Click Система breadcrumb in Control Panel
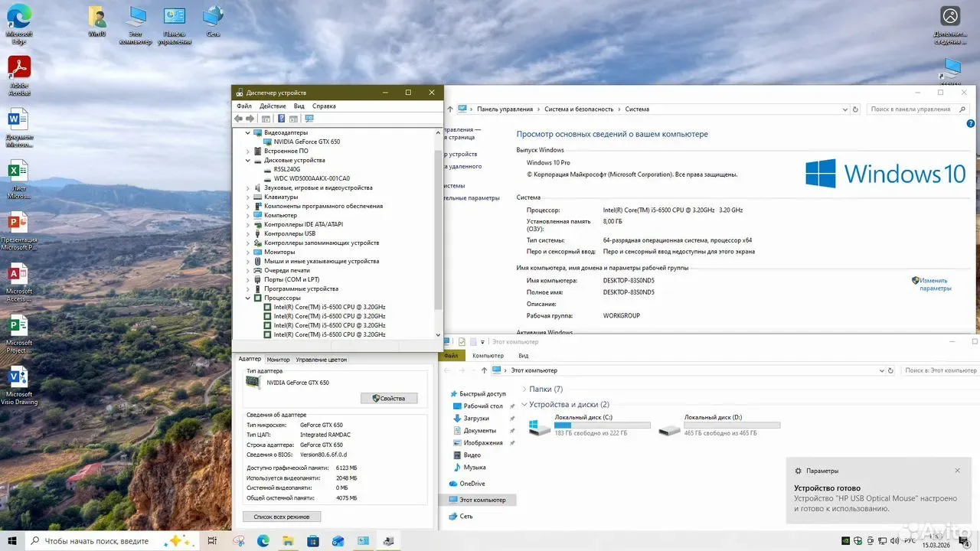The image size is (980, 551). (x=637, y=109)
